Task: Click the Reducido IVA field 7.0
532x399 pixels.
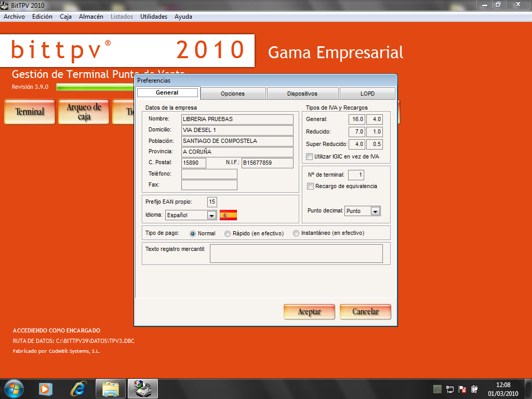Action: click(357, 131)
